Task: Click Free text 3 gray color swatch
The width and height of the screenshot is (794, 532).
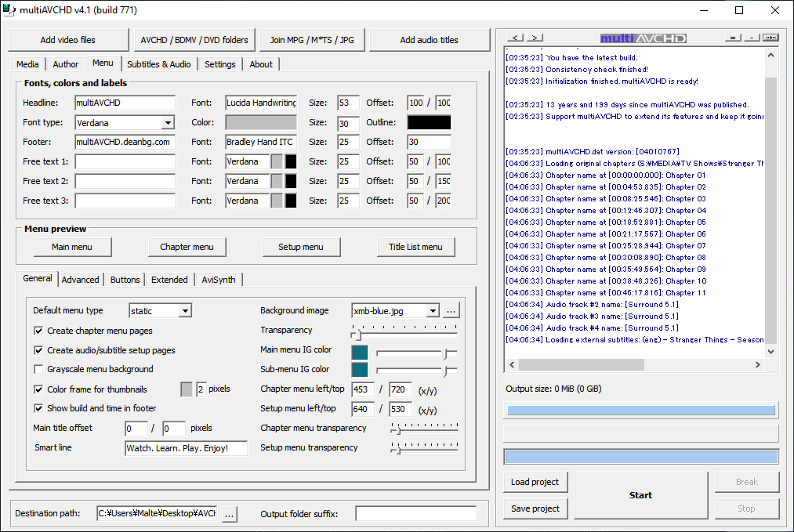Action: (x=277, y=201)
